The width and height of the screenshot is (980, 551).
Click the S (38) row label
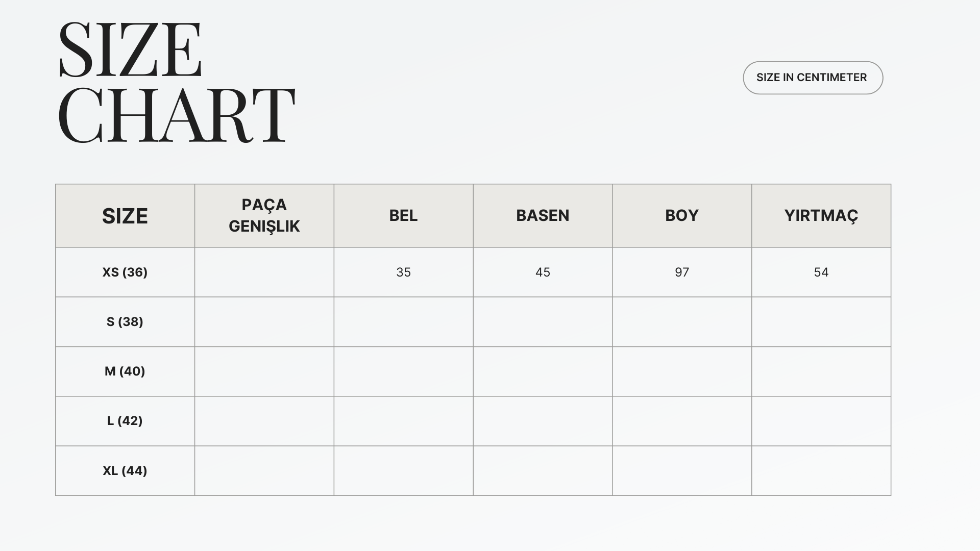[125, 321]
